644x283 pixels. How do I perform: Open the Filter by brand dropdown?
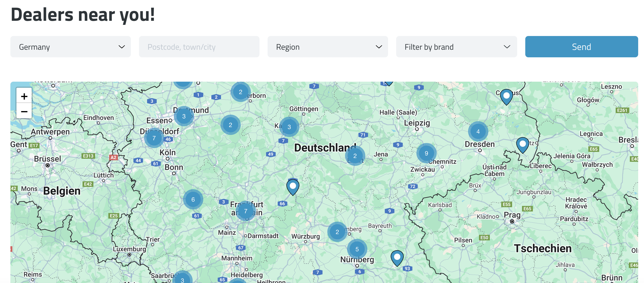[x=456, y=47]
